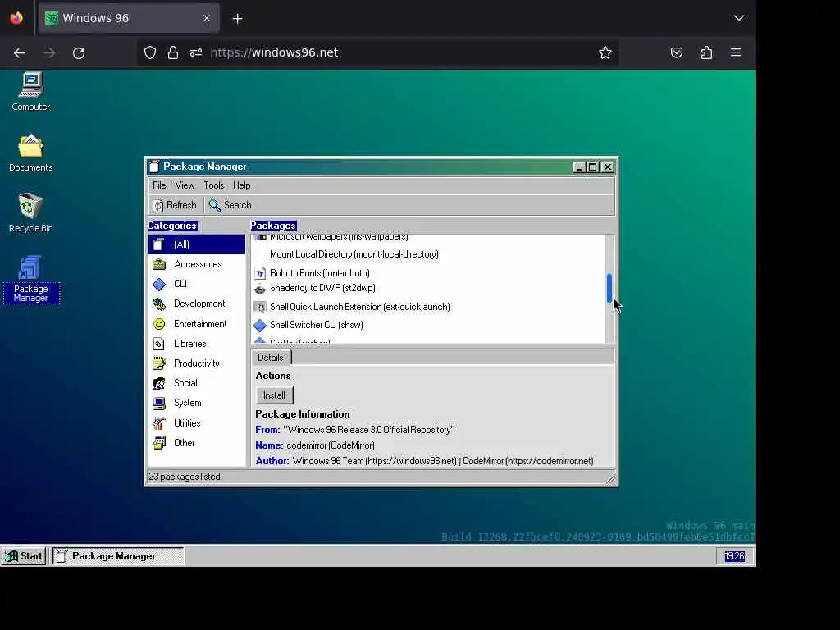Screen dimensions: 840x630
Task: Choose the Productivity category
Action: click(x=197, y=363)
